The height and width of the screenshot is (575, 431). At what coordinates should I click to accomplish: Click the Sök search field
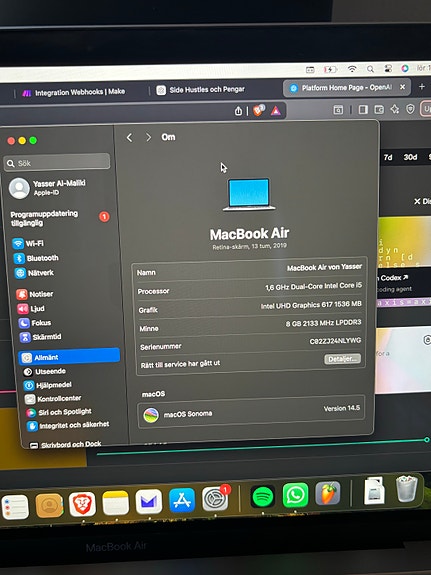coord(57,162)
